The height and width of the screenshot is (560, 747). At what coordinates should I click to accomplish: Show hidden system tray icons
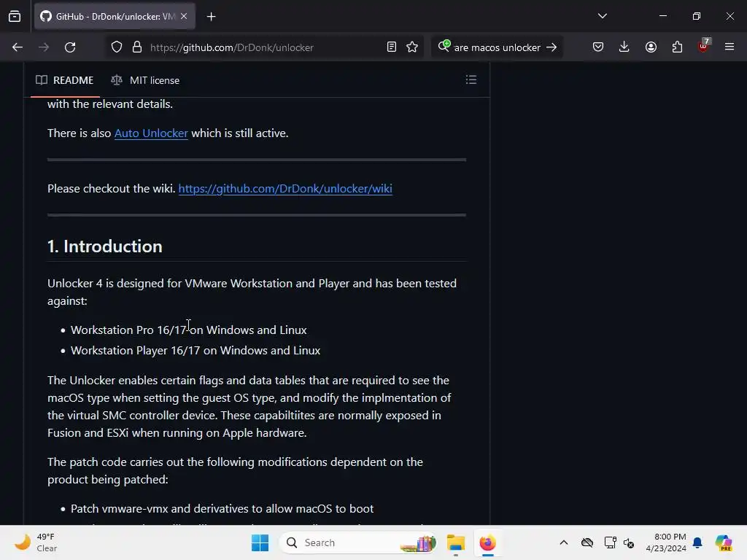(564, 542)
